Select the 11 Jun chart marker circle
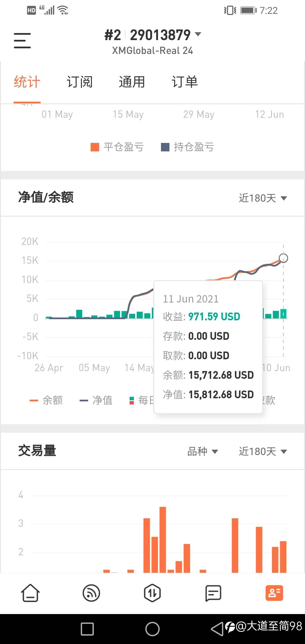Image resolution: width=305 pixels, height=644 pixels. coord(283,258)
